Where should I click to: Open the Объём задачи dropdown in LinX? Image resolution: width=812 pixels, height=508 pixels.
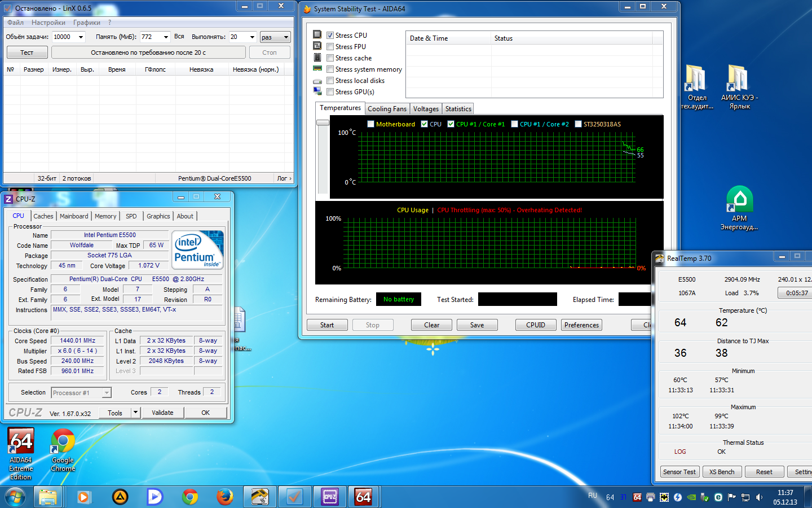[x=81, y=37]
